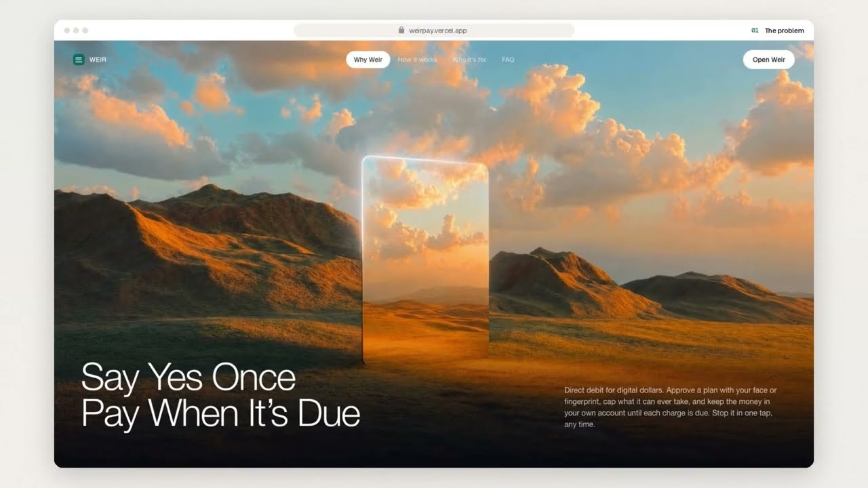This screenshot has width=868, height=488.
Task: Click the Pay When It's Due headline line
Action: click(220, 413)
